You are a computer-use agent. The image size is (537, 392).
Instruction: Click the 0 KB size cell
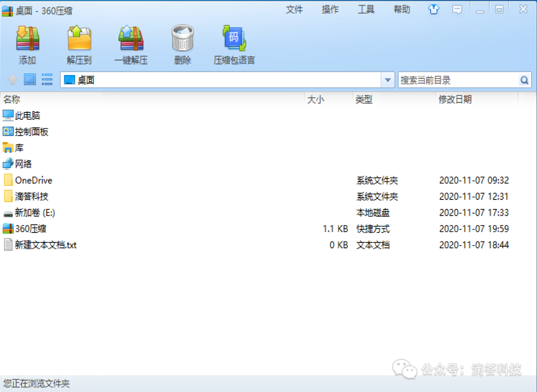coord(339,245)
